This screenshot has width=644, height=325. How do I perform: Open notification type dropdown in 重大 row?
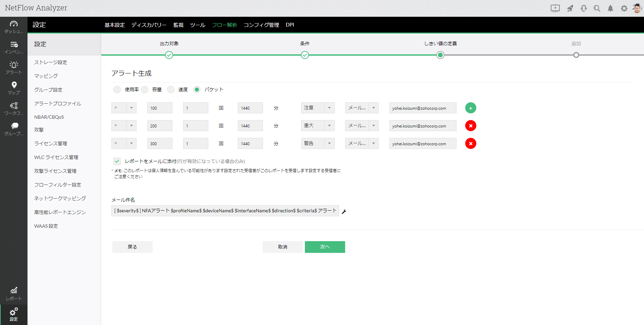[362, 126]
